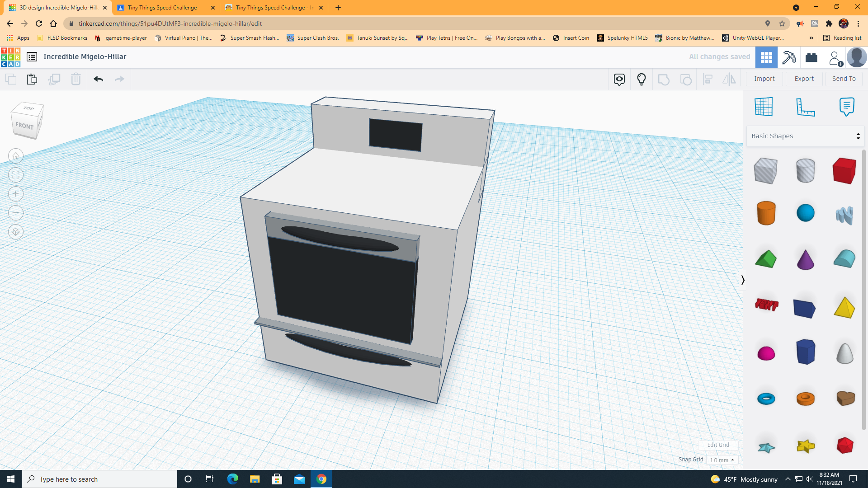Undo the last action
This screenshot has height=488, width=868.
coord(98,79)
